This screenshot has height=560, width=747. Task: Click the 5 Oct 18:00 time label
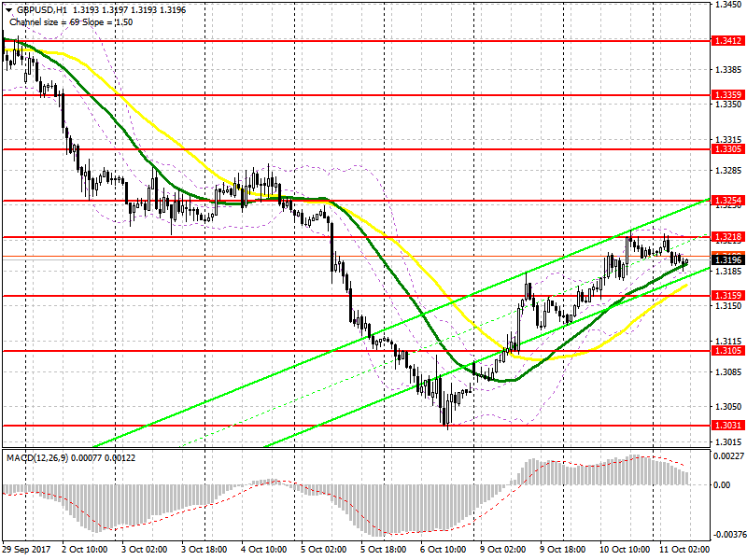pyautogui.click(x=384, y=550)
